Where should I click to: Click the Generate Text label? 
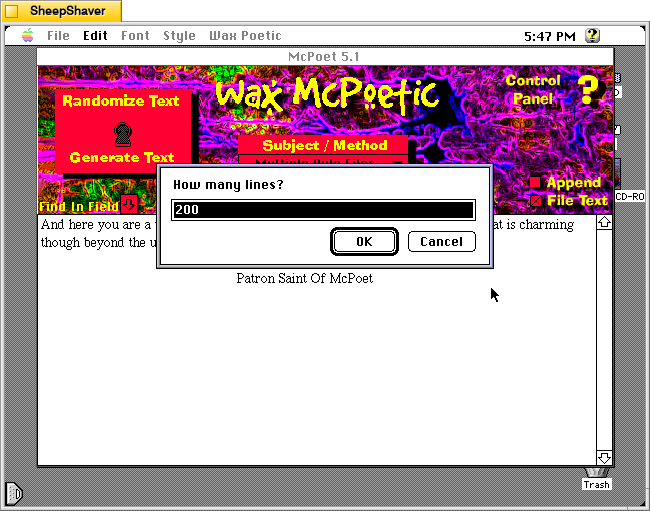click(122, 157)
